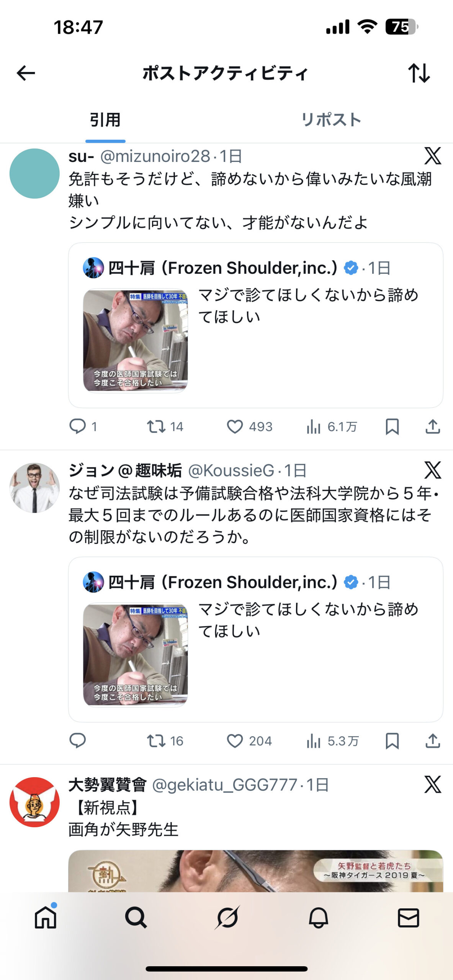Open Search in bottom navigation

tap(136, 917)
